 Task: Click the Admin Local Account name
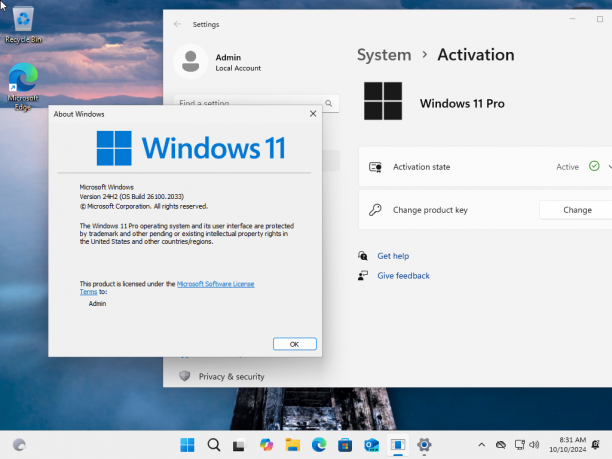(x=238, y=62)
